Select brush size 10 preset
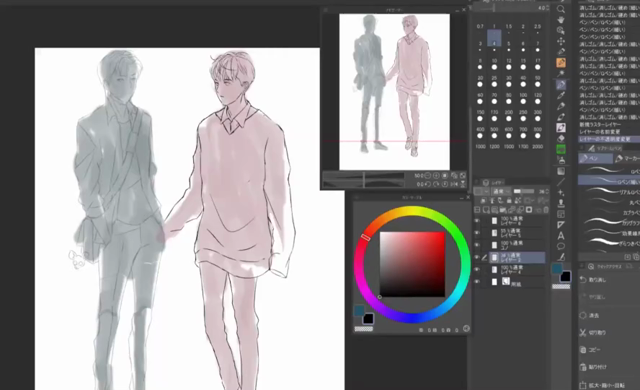Viewport: 640px width, 390px height. pyautogui.click(x=494, y=64)
